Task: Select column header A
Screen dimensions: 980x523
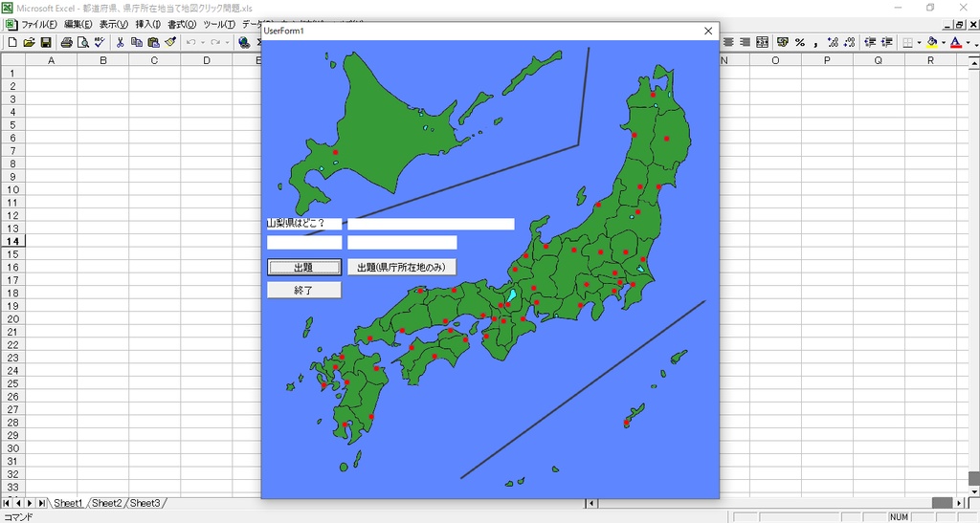Action: pyautogui.click(x=52, y=60)
